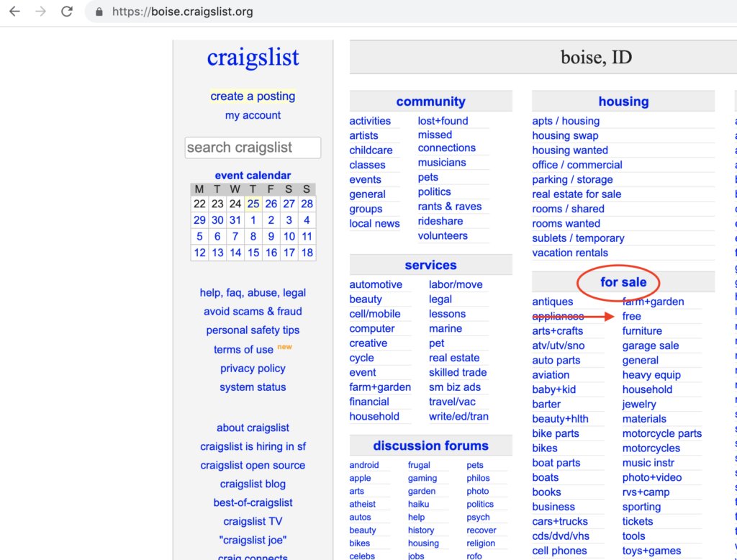737x560 pixels.
Task: Open best-of-craigslist
Action: (253, 502)
